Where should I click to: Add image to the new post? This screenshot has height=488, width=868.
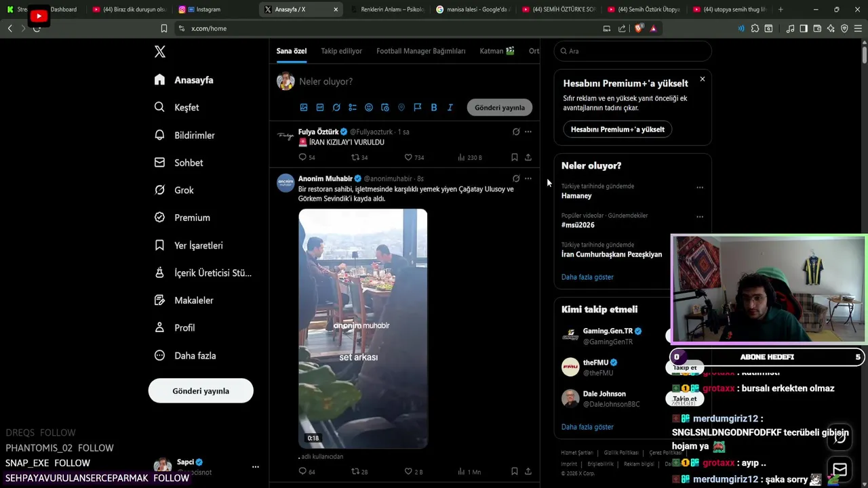(304, 107)
